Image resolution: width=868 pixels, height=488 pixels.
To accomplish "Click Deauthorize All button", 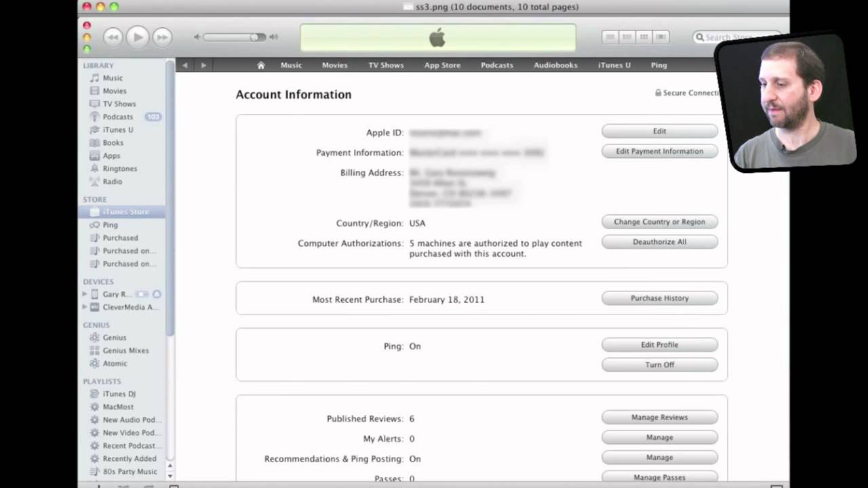I will pos(659,241).
